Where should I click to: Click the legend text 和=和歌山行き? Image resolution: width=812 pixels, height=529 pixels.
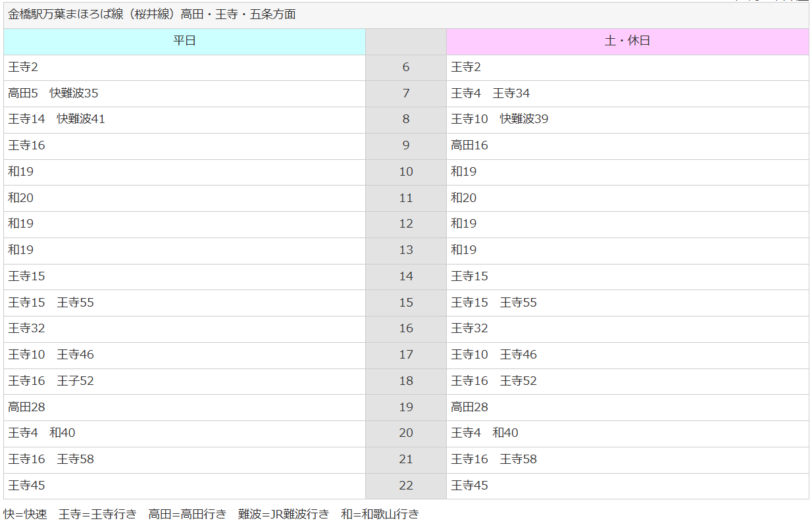click(x=380, y=515)
